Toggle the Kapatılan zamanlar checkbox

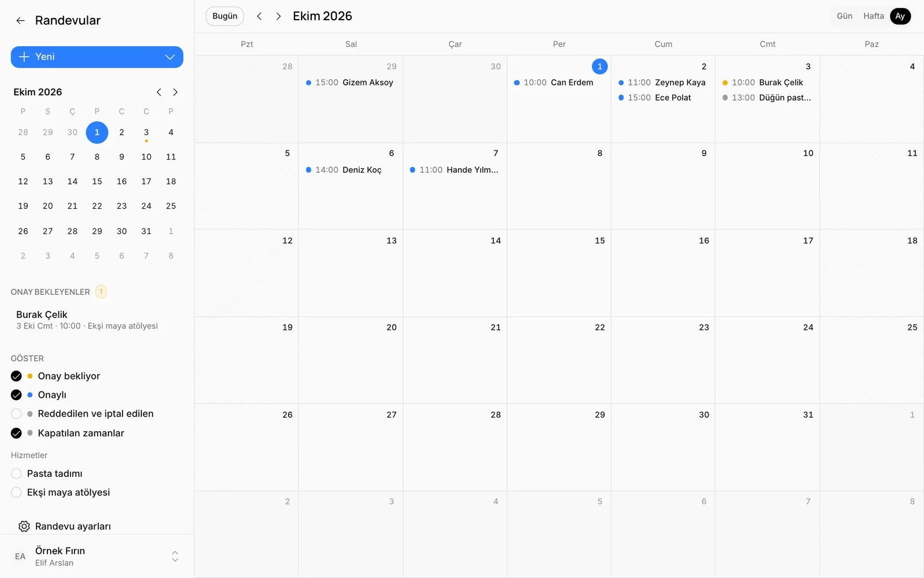16,433
